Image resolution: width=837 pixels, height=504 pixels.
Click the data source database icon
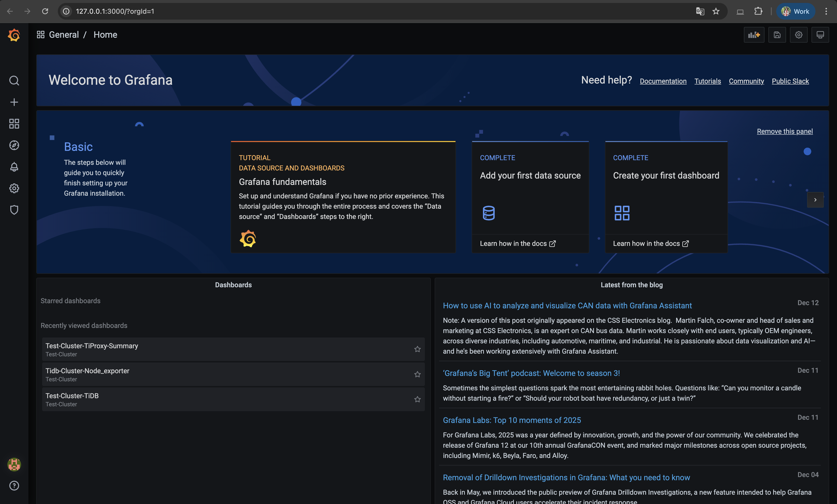tap(489, 213)
